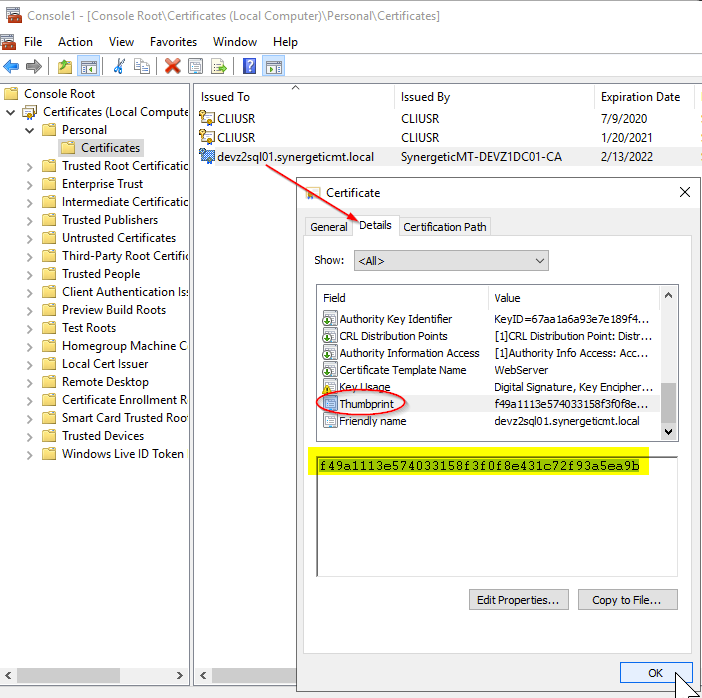This screenshot has height=698, width=702.
Task: Open the View menu
Action: 121,42
